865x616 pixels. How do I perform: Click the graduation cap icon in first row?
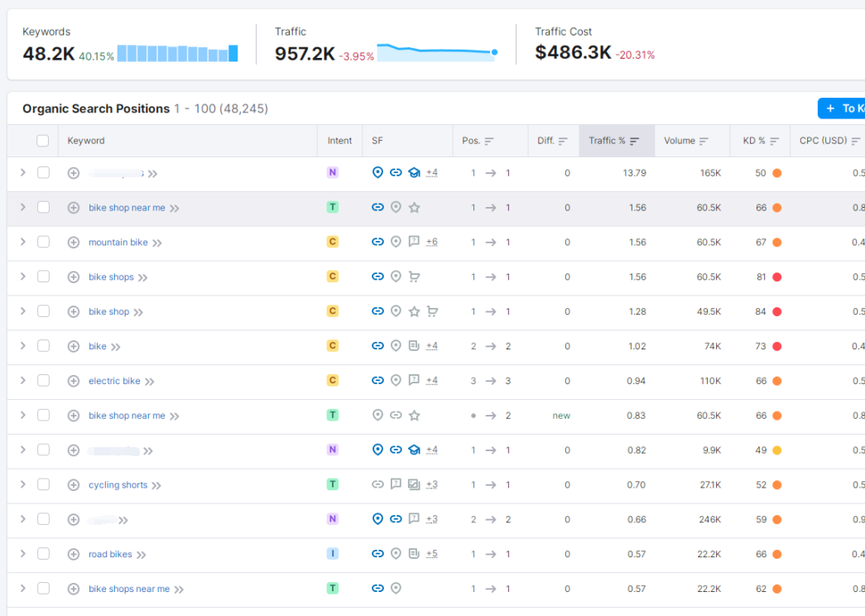coord(414,173)
